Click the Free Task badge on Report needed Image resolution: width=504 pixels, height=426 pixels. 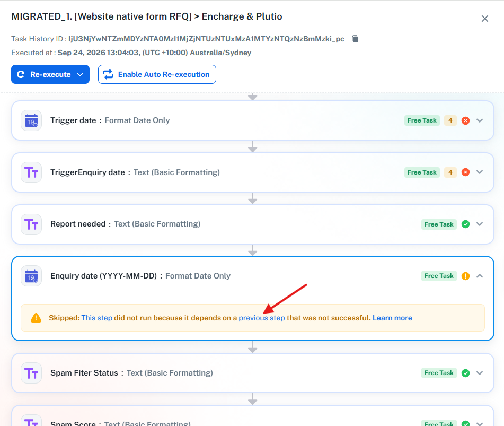[x=439, y=224]
